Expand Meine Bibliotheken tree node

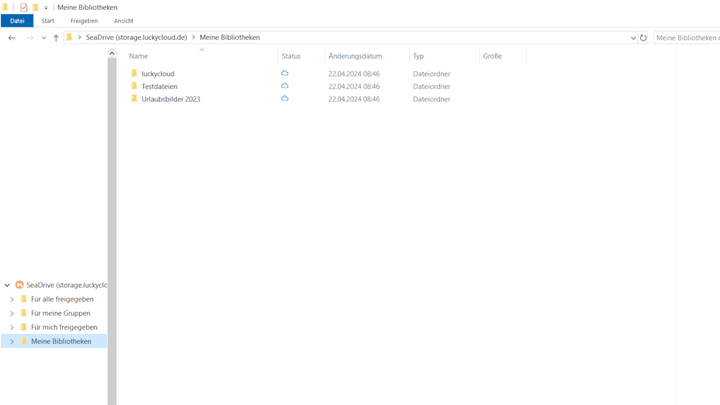coord(12,342)
